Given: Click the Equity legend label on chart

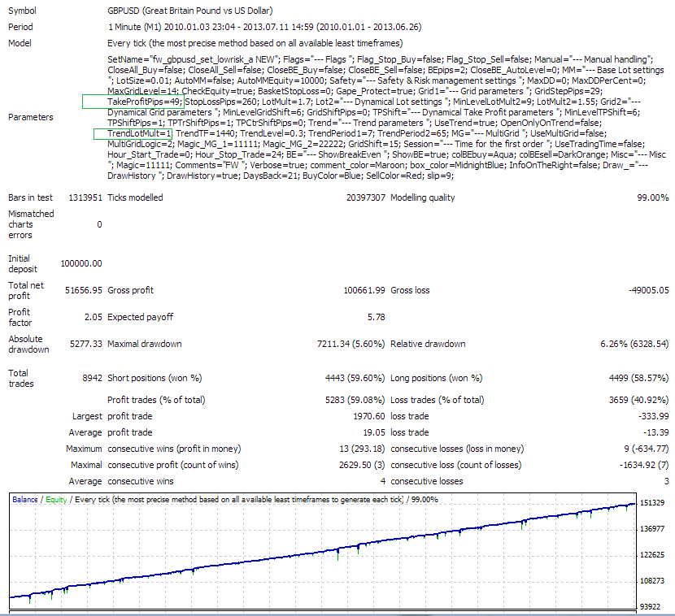Looking at the screenshot, I should [56, 500].
